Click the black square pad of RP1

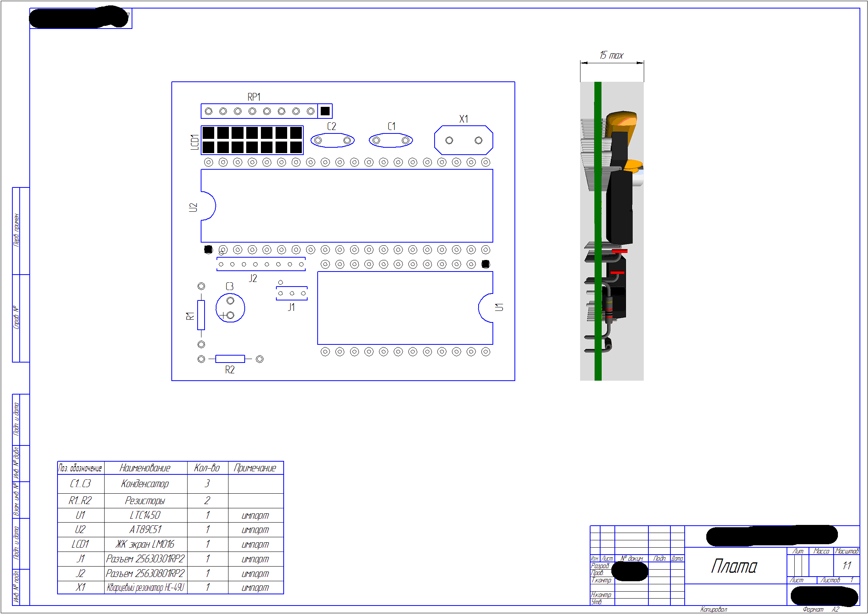click(x=325, y=111)
